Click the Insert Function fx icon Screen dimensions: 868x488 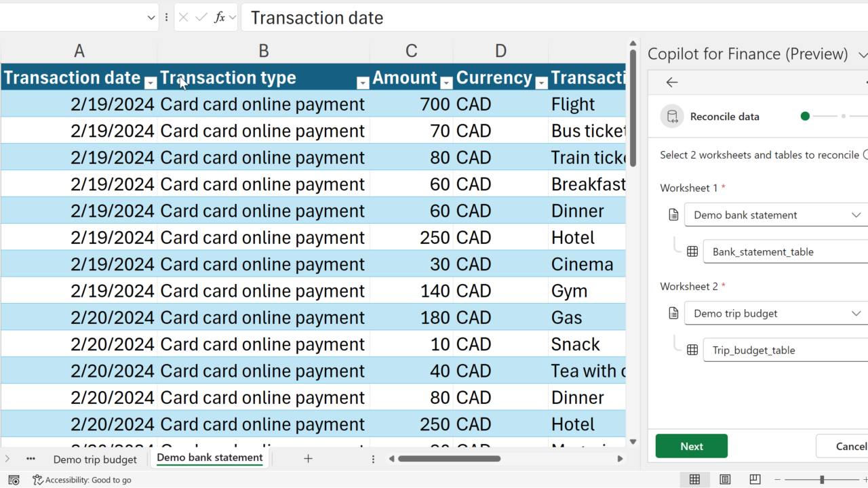(x=219, y=18)
